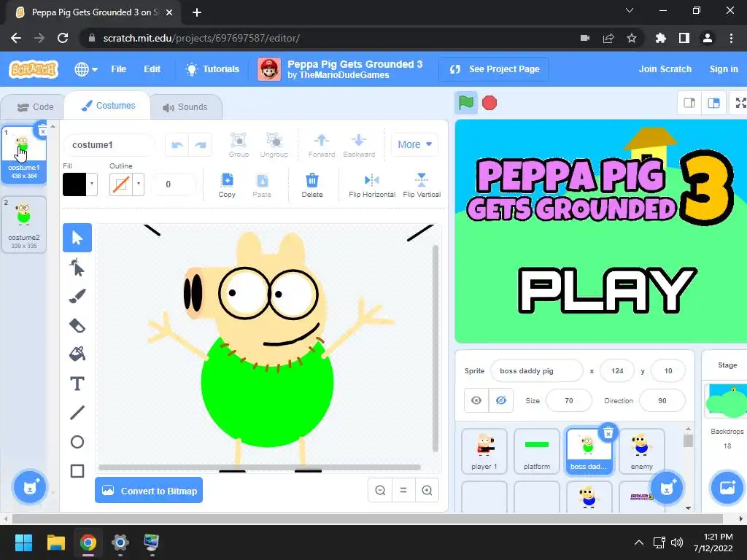This screenshot has width=747, height=560.
Task: Open the Edit menu
Action: pos(152,69)
